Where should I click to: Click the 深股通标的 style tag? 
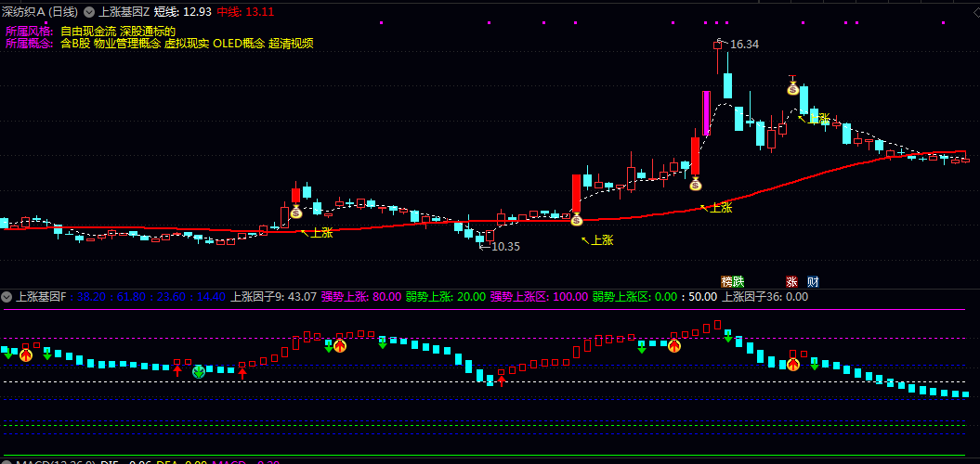148,32
